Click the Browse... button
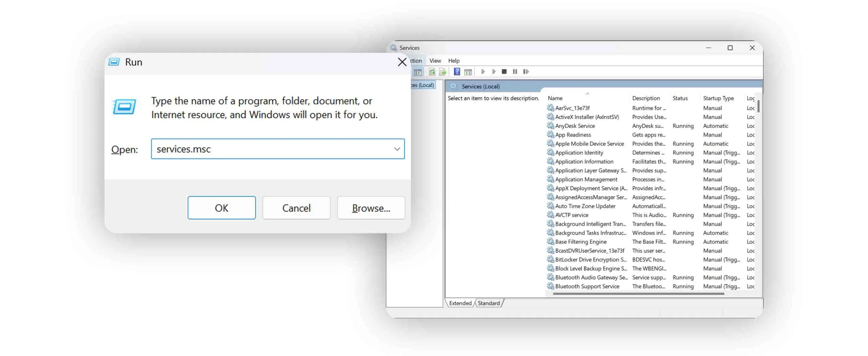868x356 pixels. tap(371, 208)
